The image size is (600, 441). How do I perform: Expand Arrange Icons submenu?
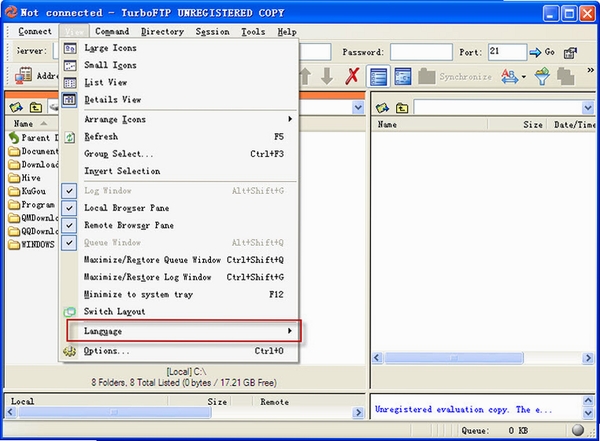tap(179, 119)
